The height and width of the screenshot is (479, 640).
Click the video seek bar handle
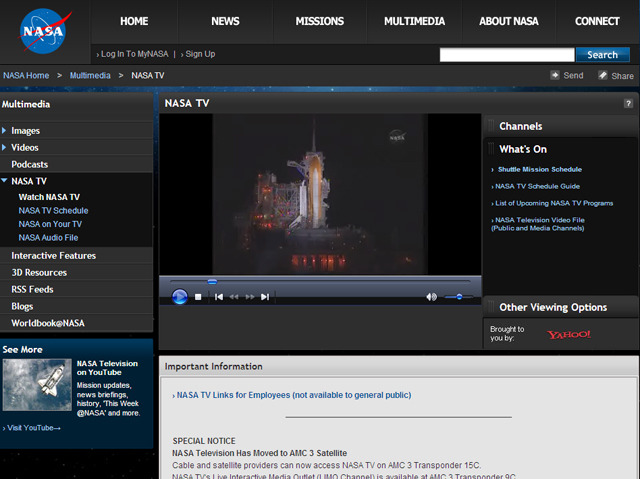point(212,282)
